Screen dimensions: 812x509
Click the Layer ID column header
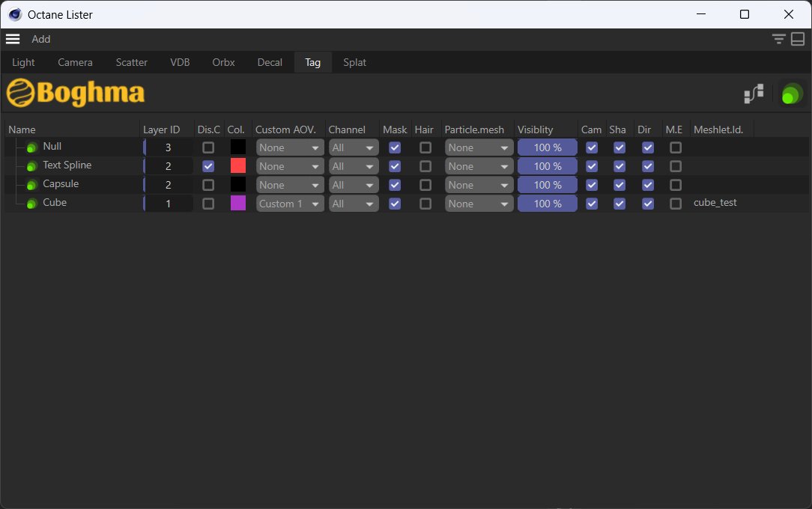(x=162, y=129)
